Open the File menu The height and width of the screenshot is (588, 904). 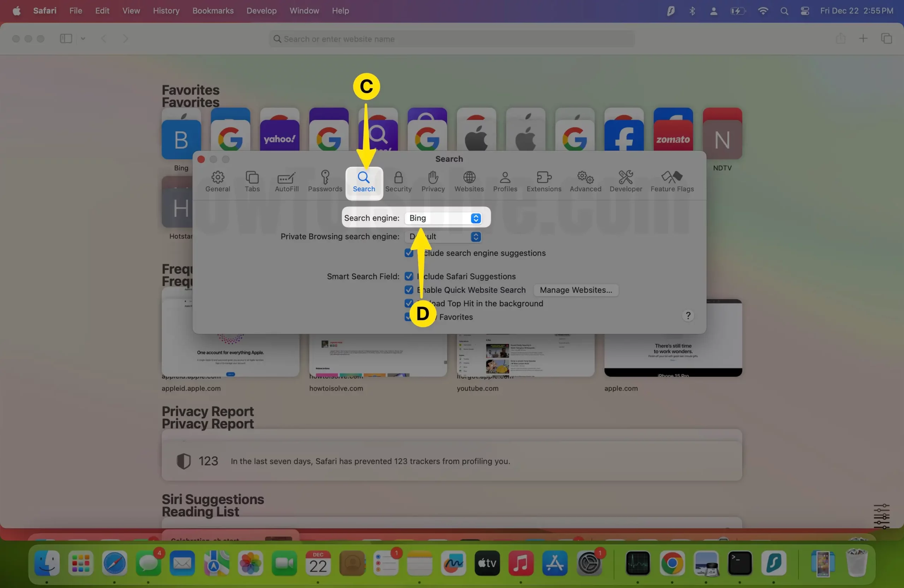coord(76,11)
